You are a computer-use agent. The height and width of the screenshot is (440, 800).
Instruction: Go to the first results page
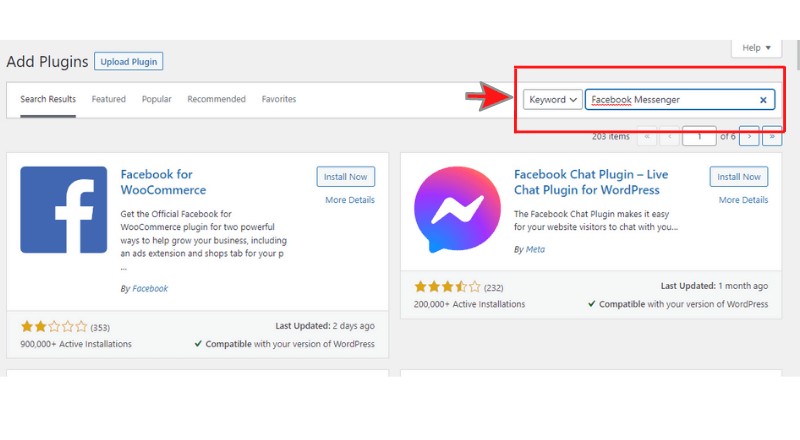(x=647, y=136)
